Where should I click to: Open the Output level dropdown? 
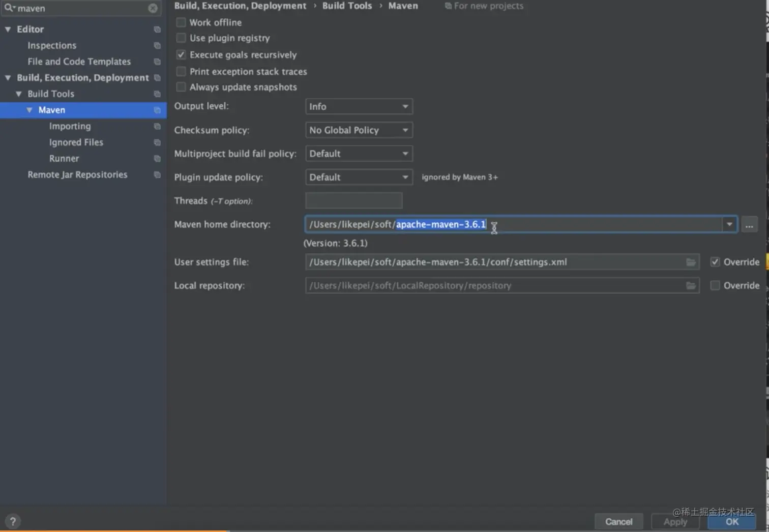[x=359, y=107]
